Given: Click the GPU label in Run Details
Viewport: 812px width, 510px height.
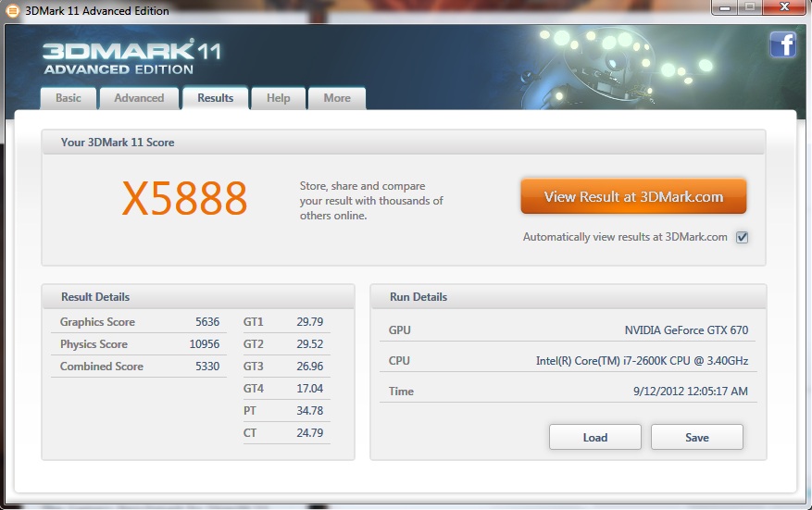Looking at the screenshot, I should (399, 330).
